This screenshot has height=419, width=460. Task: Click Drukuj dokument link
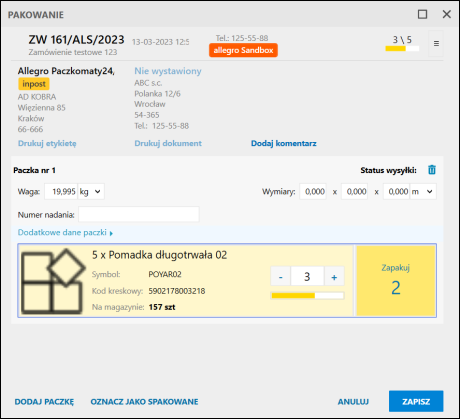tap(168, 143)
